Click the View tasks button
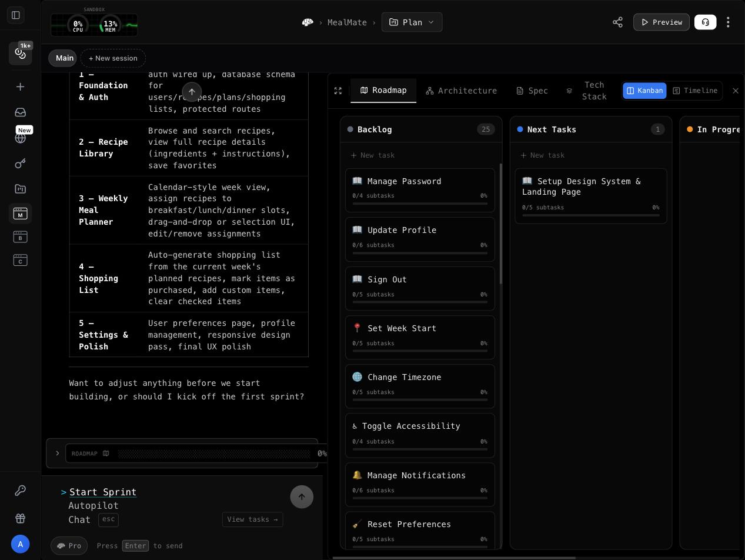Screen dimensions: 745x560 [252, 519]
